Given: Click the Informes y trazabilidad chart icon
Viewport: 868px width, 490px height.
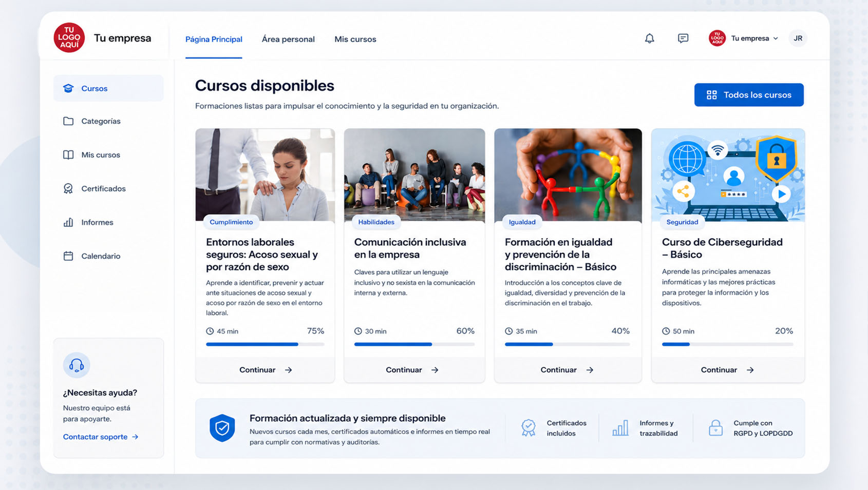Looking at the screenshot, I should 620,428.
